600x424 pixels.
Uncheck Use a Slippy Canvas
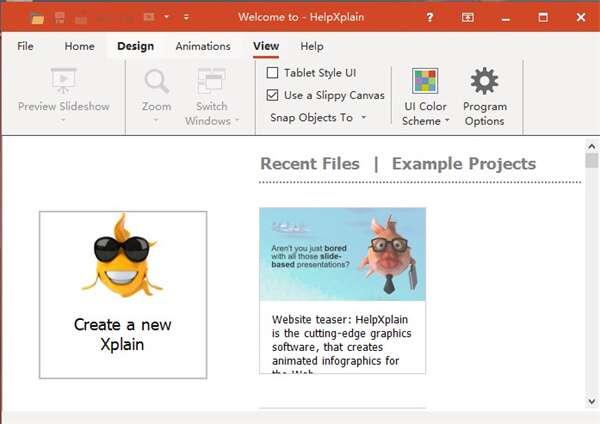pos(273,95)
